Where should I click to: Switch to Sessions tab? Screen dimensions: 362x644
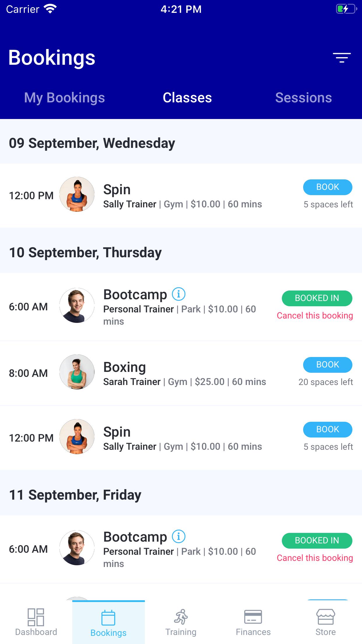(x=303, y=98)
